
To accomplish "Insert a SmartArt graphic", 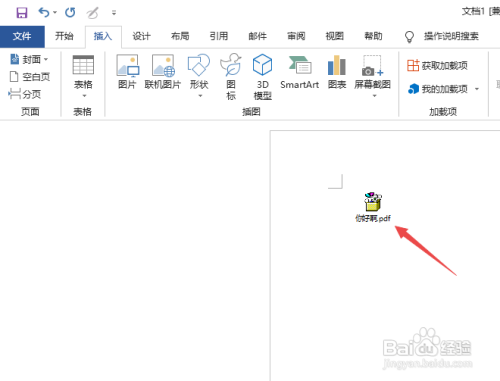I will [300, 73].
